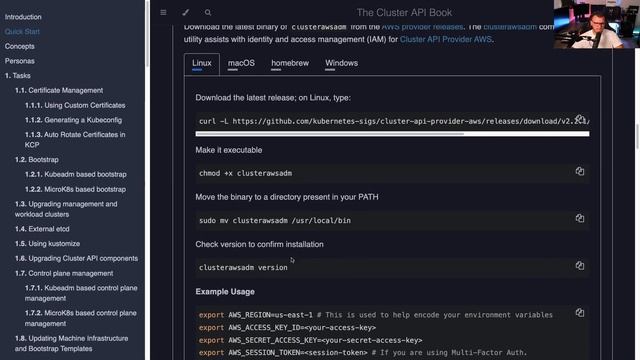Open 1.7.2. MicroK8s based control plane management
Image resolution: width=640 pixels, height=360 pixels.
click(80, 318)
